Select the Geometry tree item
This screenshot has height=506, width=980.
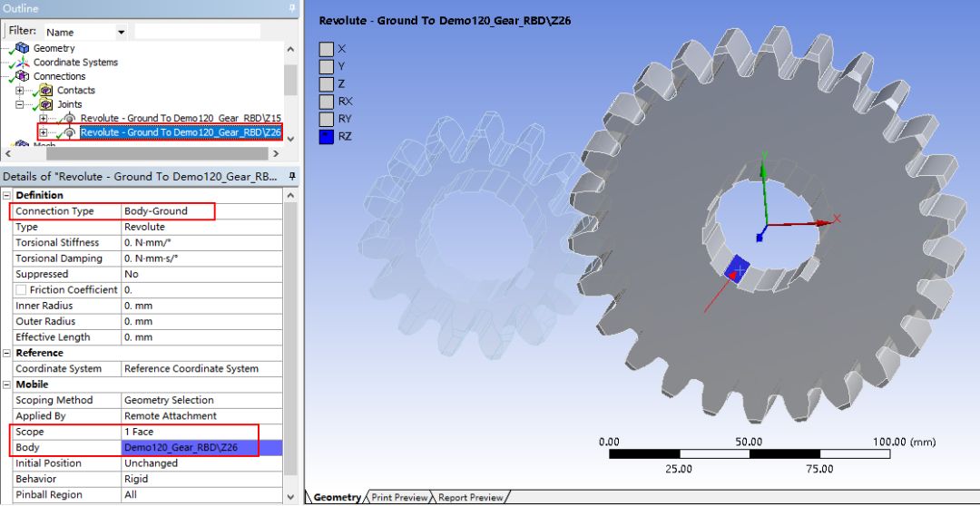(x=54, y=48)
